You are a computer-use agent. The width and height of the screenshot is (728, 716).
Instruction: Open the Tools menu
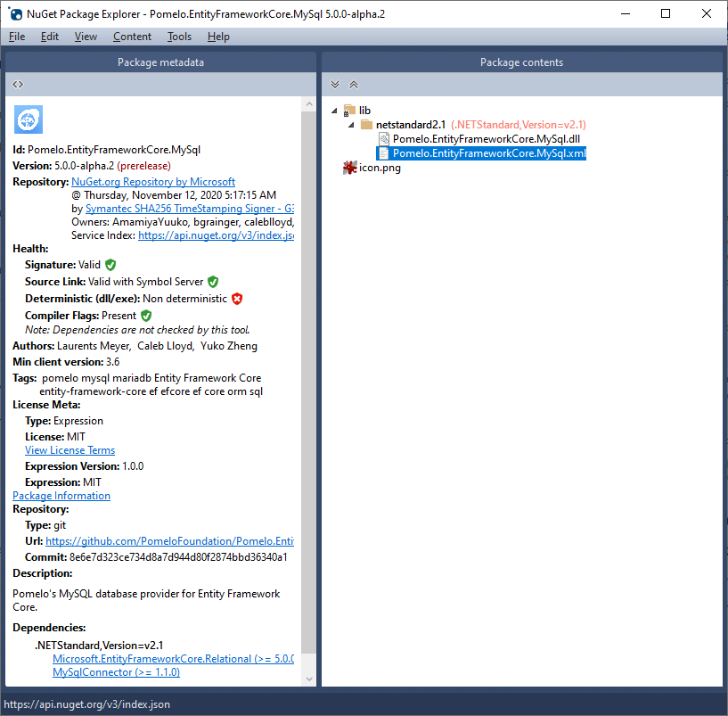[x=178, y=37]
